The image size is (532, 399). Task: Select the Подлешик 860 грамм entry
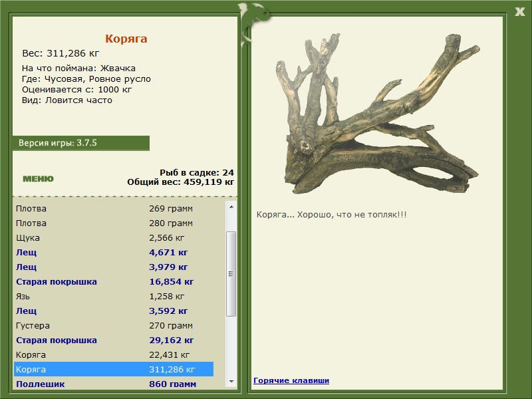114,384
